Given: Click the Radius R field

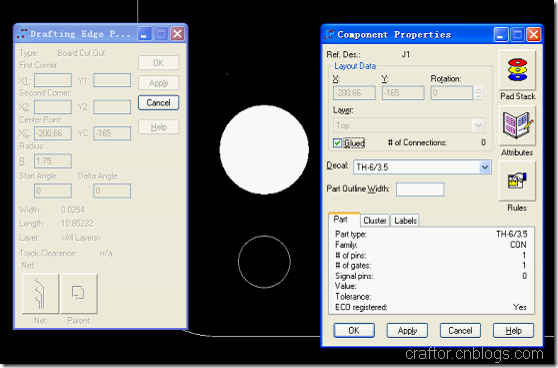Looking at the screenshot, I should (x=53, y=161).
